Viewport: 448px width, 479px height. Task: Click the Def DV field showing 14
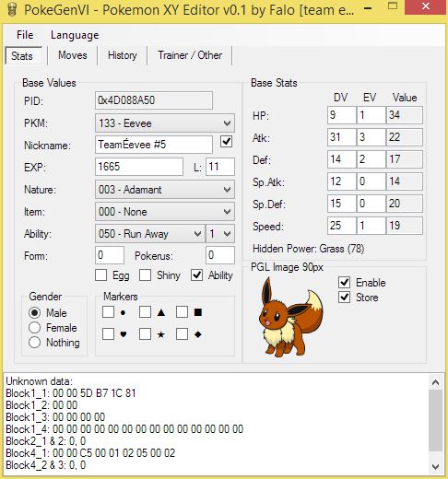click(x=342, y=159)
